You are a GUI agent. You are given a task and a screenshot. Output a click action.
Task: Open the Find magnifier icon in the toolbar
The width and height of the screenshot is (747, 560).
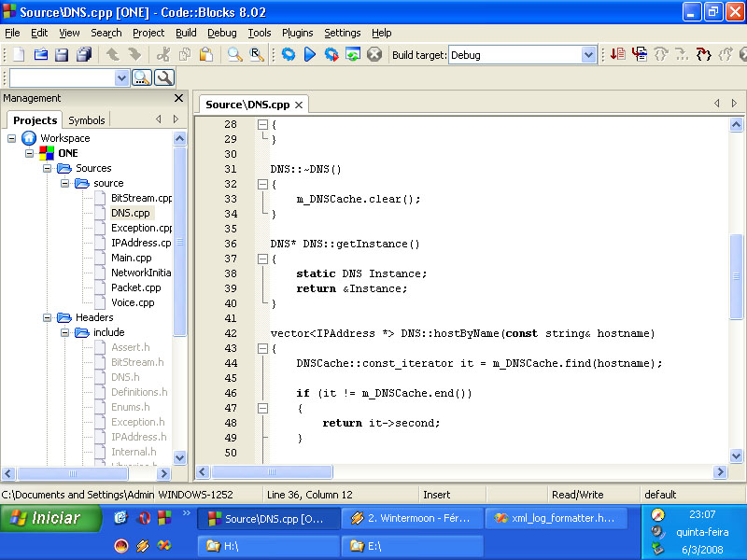coord(234,55)
